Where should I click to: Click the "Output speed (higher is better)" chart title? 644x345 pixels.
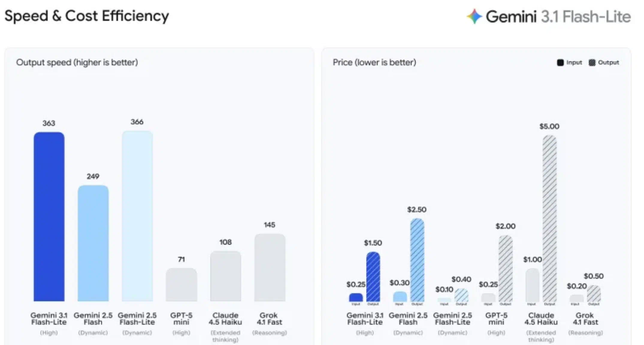point(77,62)
